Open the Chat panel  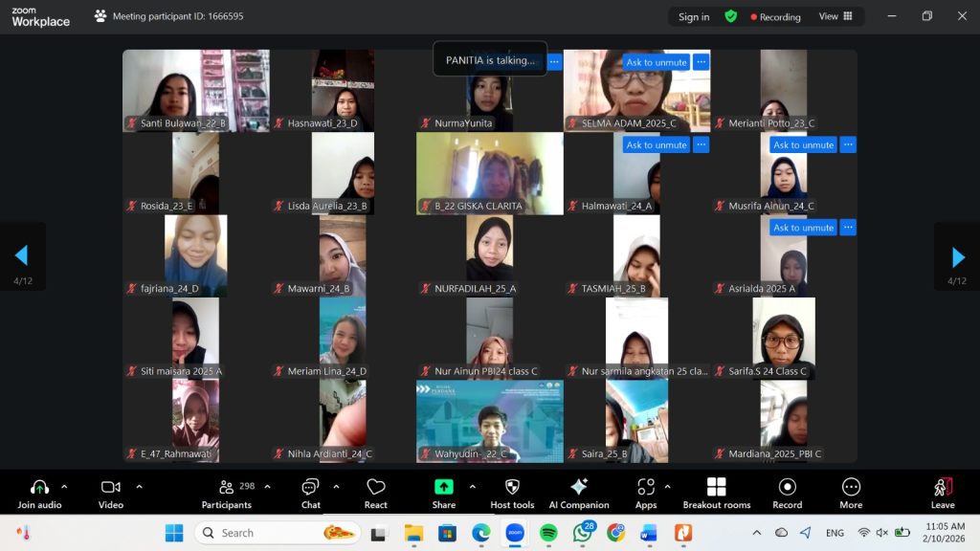pos(310,493)
